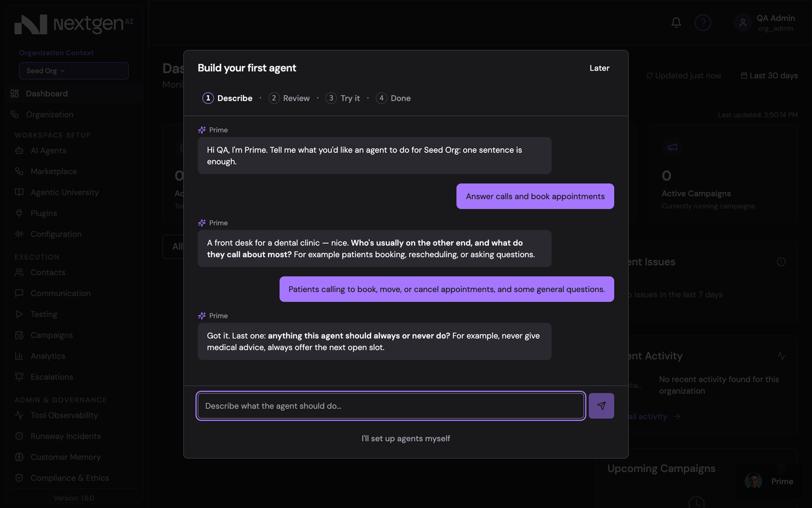The image size is (812, 508).
Task: Click the Plugins plug icon
Action: click(x=19, y=213)
